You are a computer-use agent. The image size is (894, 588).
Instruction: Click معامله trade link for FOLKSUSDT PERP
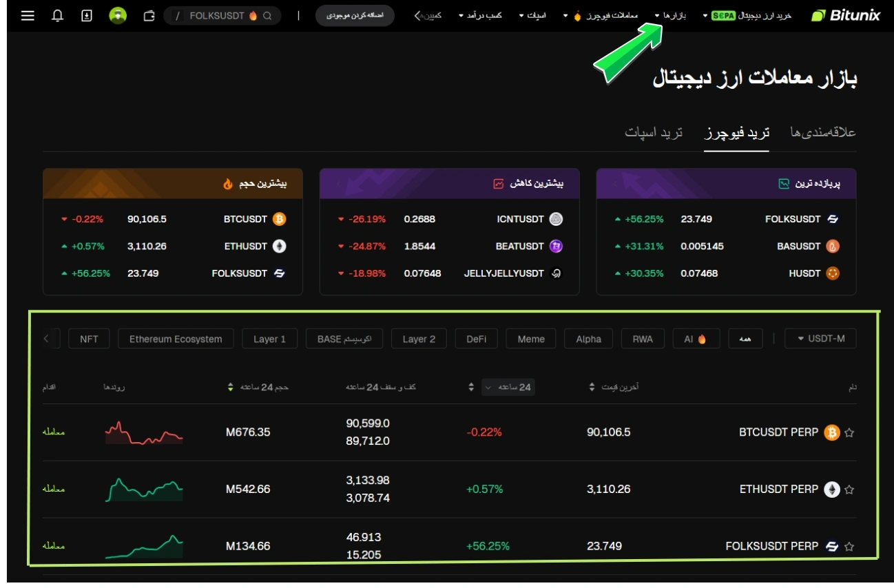coord(53,546)
